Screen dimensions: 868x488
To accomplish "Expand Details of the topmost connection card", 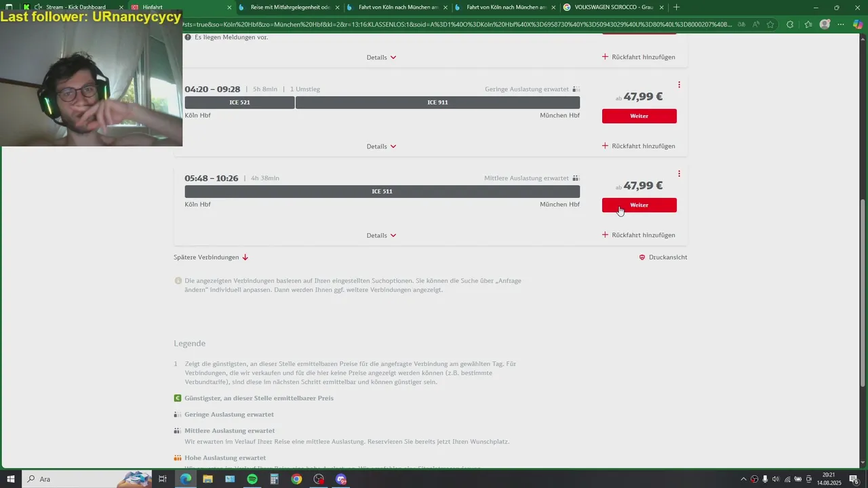I will pyautogui.click(x=381, y=58).
